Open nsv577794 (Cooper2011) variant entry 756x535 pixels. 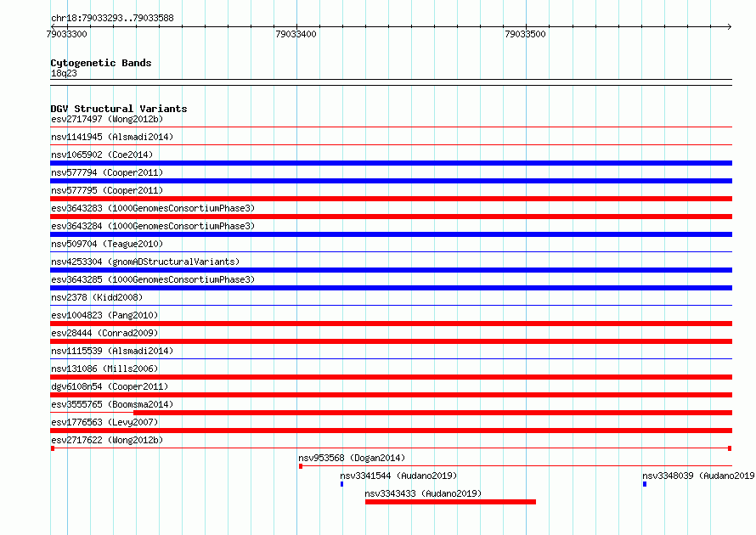pyautogui.click(x=107, y=172)
